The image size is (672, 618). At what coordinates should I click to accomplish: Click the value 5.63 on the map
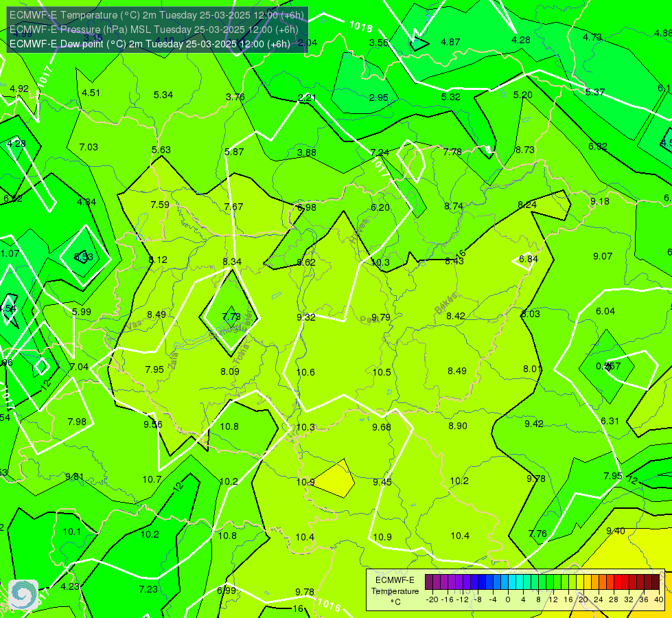tap(161, 150)
